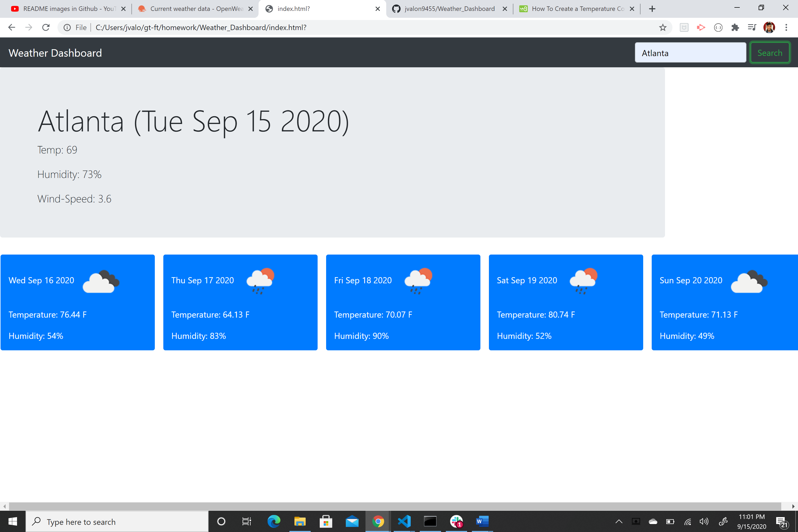Click the {...} code extension icon

(x=718, y=27)
